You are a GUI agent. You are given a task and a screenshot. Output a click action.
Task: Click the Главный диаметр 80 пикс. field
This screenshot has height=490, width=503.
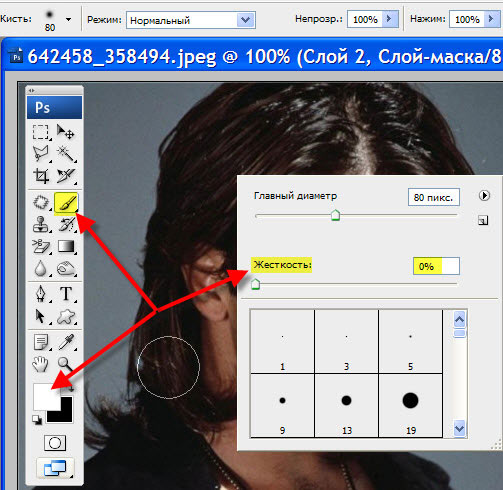(434, 197)
